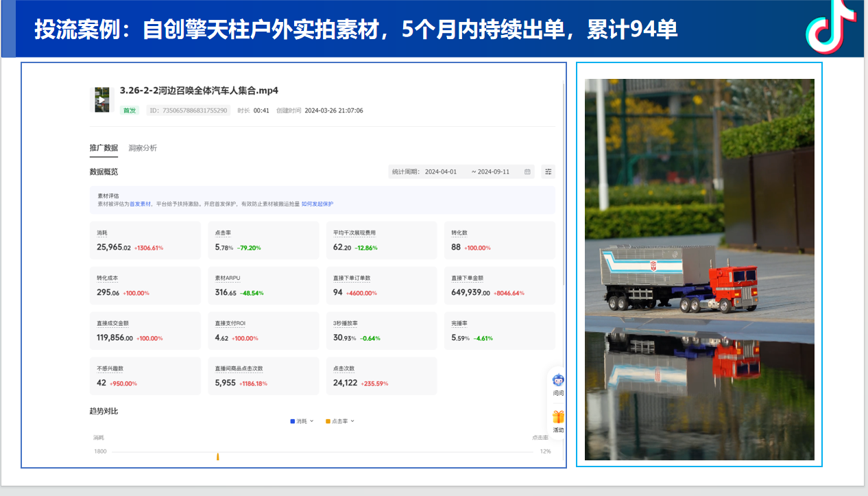This screenshot has height=496, width=868.
Task: Select the 点击率 5.78% metric card
Action: point(263,240)
